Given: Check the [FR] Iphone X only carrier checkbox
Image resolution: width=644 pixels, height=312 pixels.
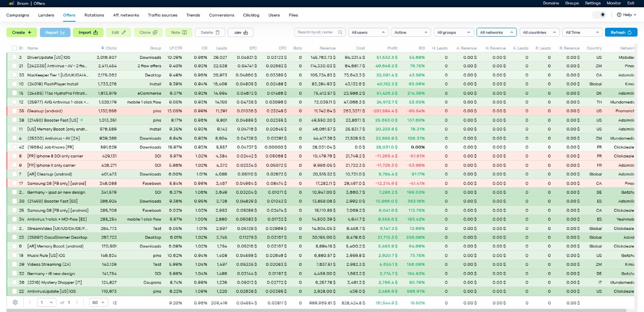Looking at the screenshot, I should [14, 165].
